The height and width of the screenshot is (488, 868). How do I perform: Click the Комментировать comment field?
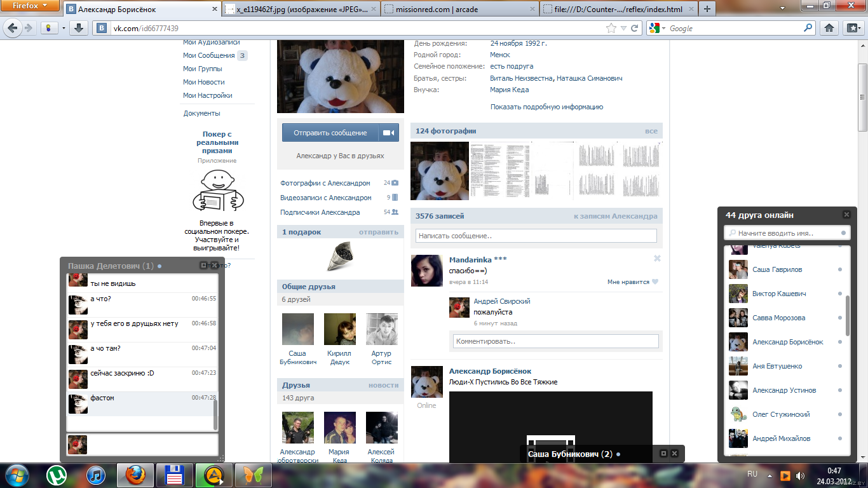point(556,341)
